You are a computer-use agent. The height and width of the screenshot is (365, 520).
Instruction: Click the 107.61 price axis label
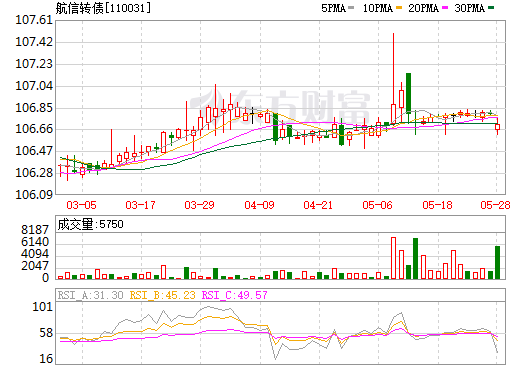[34, 20]
